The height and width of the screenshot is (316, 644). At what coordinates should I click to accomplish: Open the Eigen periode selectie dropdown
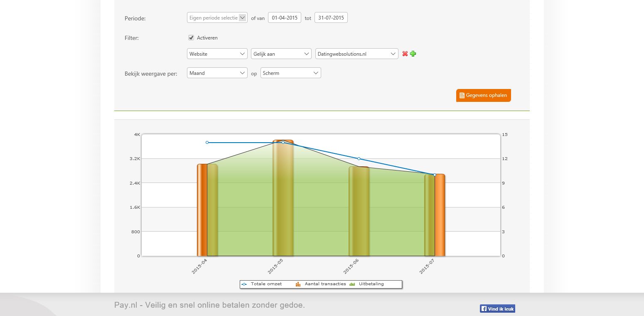click(217, 18)
